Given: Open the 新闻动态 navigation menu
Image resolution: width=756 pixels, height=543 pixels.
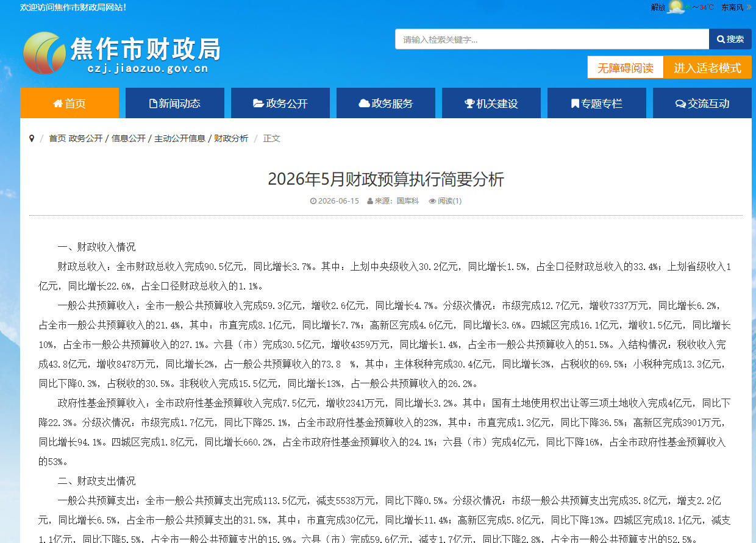Looking at the screenshot, I should (x=175, y=103).
